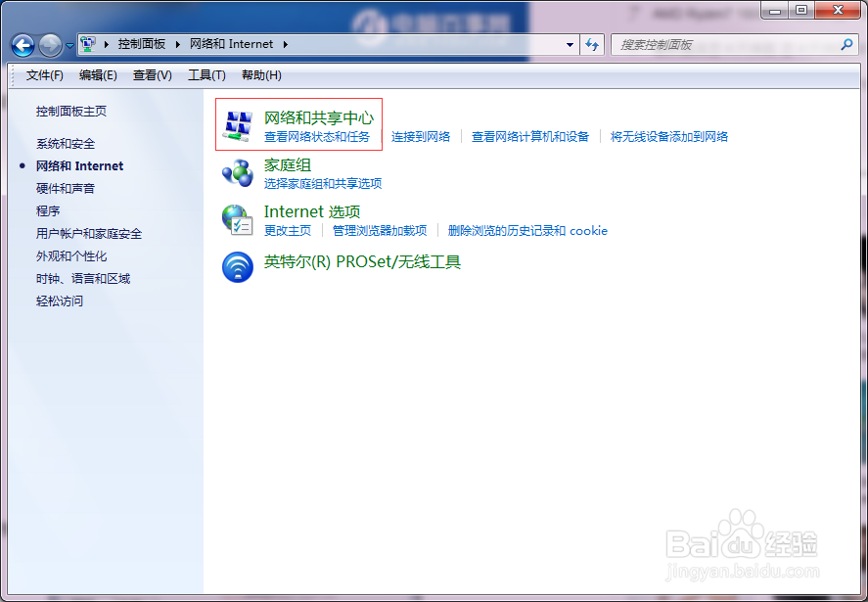The width and height of the screenshot is (868, 602).
Task: Open 外观和个性化 category
Action: click(x=71, y=256)
